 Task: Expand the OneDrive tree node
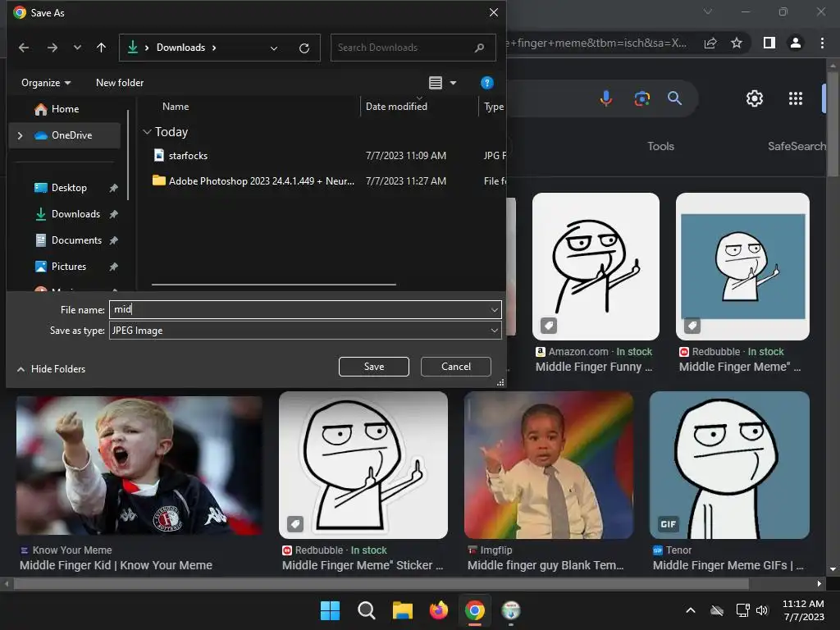click(x=20, y=135)
